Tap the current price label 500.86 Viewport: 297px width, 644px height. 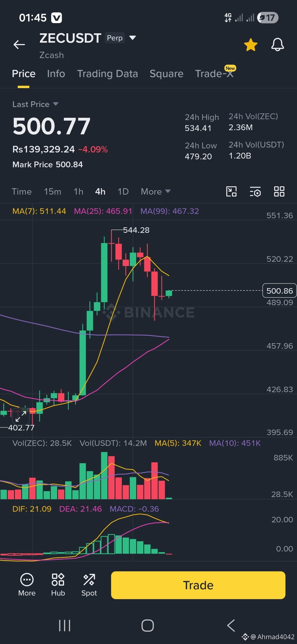click(279, 291)
